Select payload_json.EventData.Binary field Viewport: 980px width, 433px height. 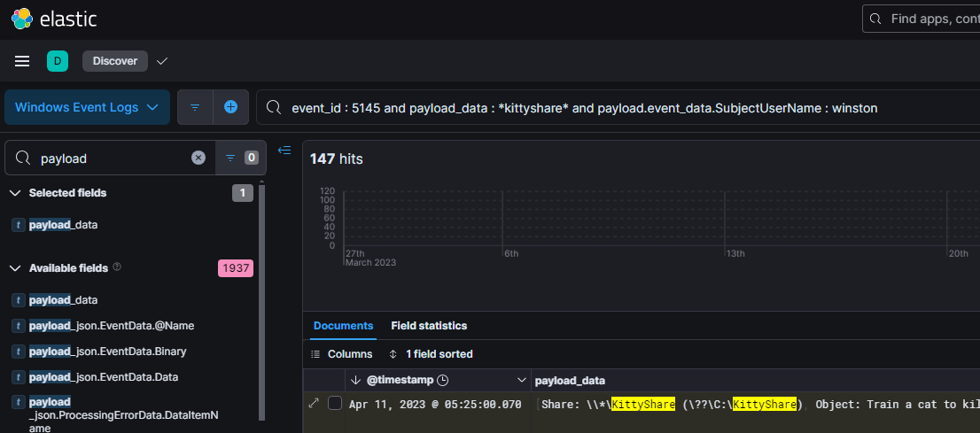click(107, 352)
